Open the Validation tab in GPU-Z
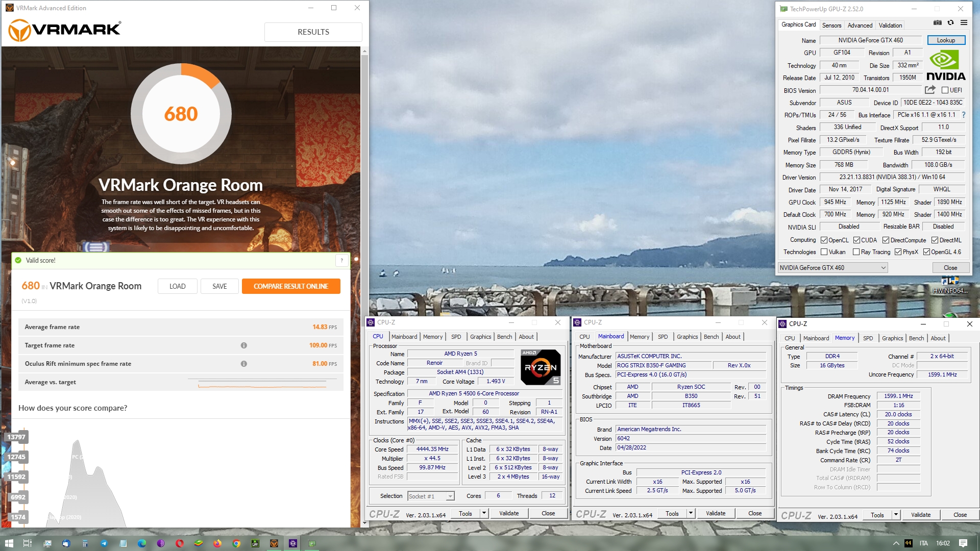 click(890, 26)
